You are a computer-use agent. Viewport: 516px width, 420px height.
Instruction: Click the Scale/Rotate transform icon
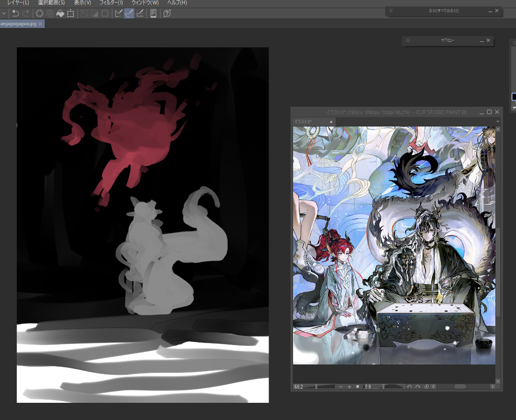pyautogui.click(x=71, y=13)
